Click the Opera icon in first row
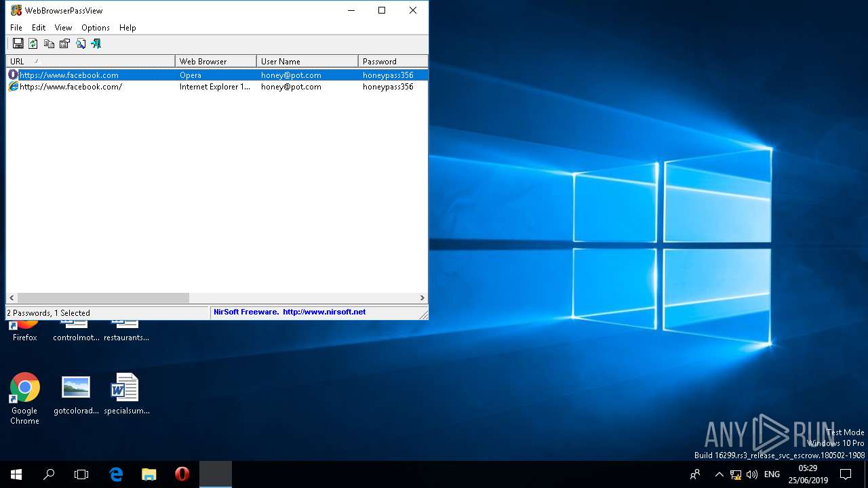The width and height of the screenshot is (868, 488). point(13,75)
